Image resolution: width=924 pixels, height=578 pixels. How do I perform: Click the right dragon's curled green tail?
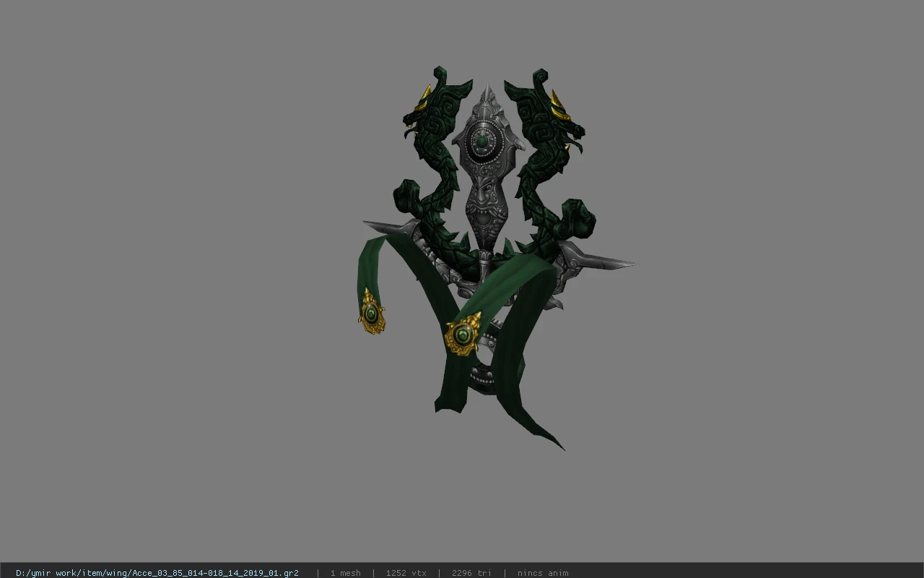coord(577,219)
